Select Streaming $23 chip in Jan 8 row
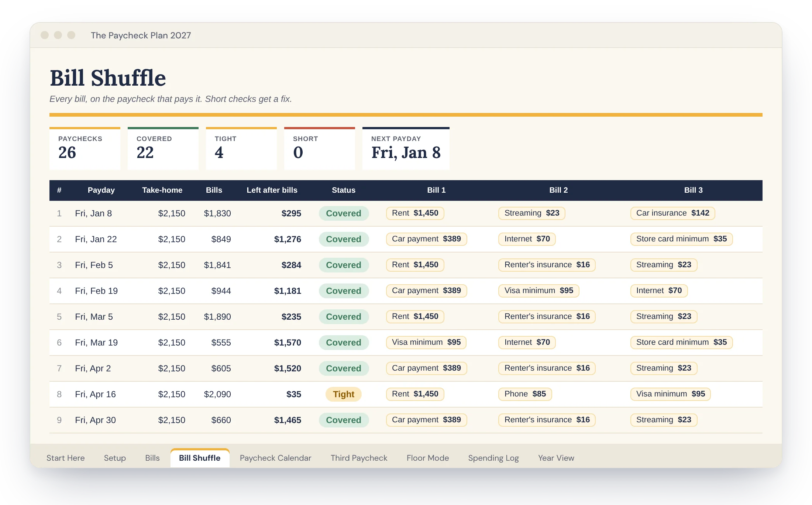The height and width of the screenshot is (505, 812). (531, 213)
